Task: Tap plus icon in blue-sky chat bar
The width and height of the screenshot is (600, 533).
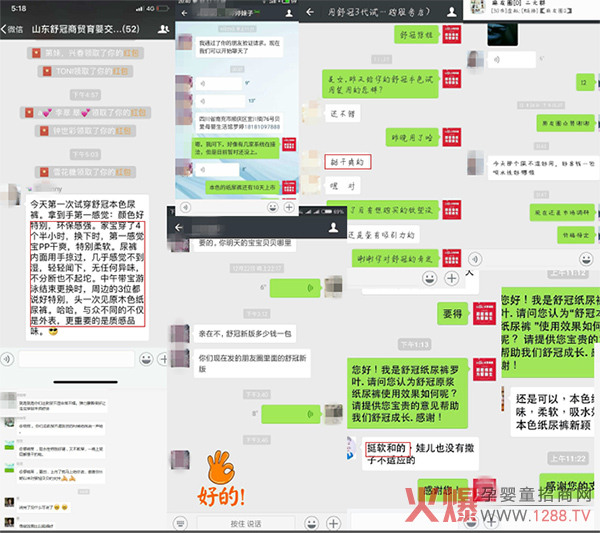Action: (x=289, y=207)
